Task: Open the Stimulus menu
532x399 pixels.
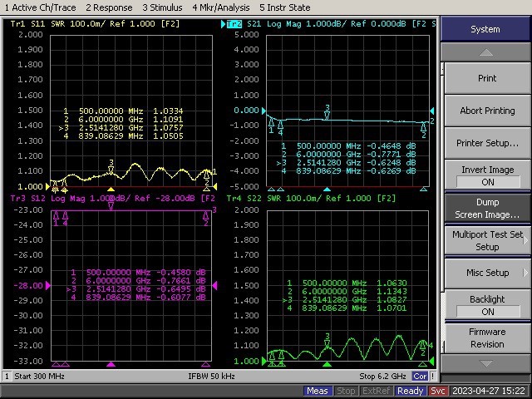Action: click(162, 7)
